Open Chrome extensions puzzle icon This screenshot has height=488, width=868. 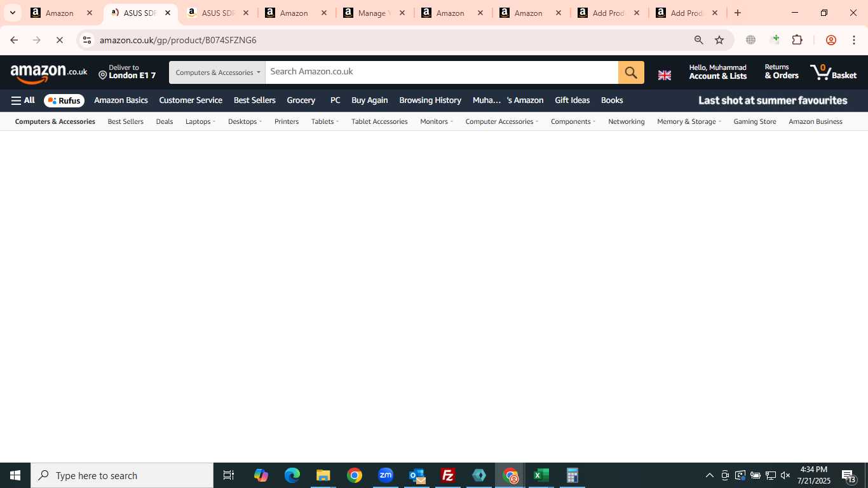click(797, 40)
